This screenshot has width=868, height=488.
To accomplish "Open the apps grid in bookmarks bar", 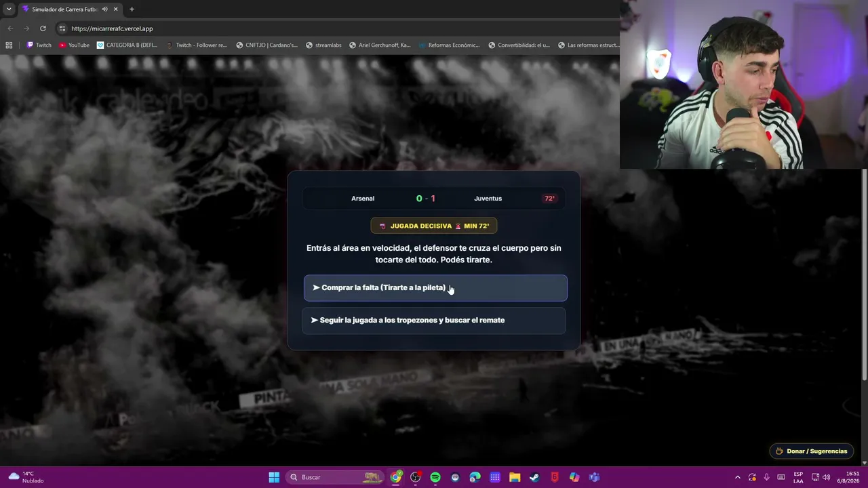I will 9,45.
